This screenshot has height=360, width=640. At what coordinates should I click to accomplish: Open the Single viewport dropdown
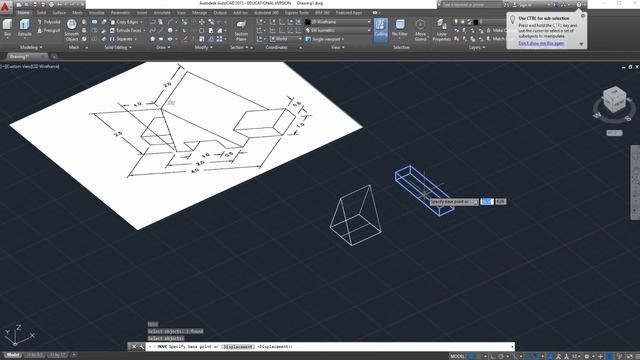[x=325, y=39]
